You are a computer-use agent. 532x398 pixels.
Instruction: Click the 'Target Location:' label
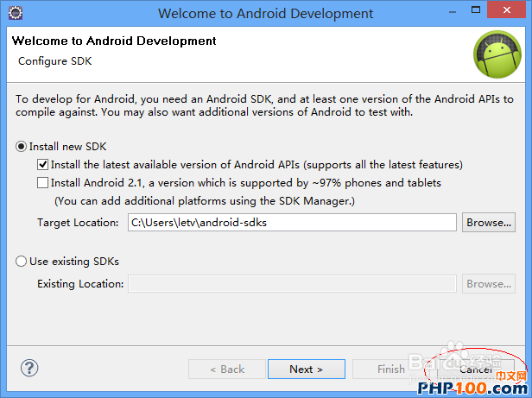(78, 223)
